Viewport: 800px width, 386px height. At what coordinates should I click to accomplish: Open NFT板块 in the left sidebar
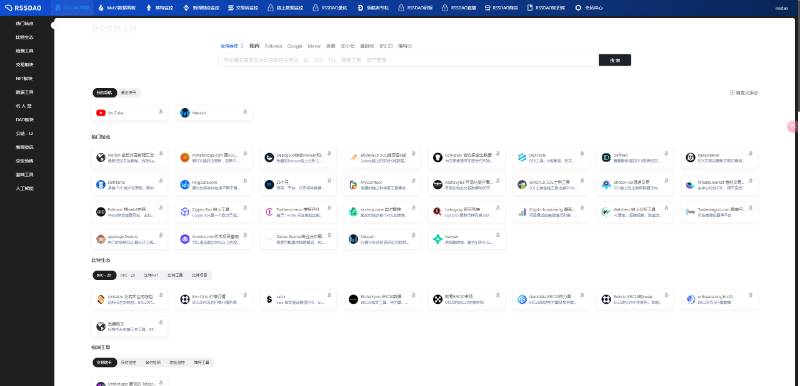point(24,79)
